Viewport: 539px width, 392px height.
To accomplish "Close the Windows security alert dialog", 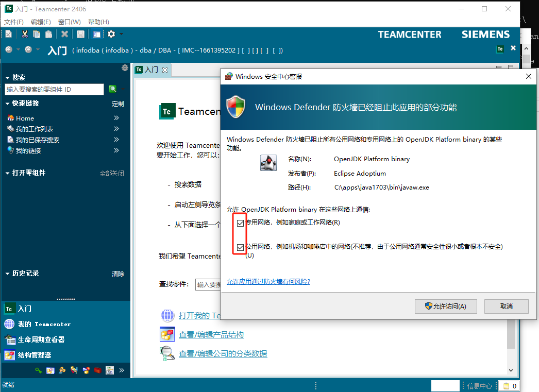I will tap(529, 76).
